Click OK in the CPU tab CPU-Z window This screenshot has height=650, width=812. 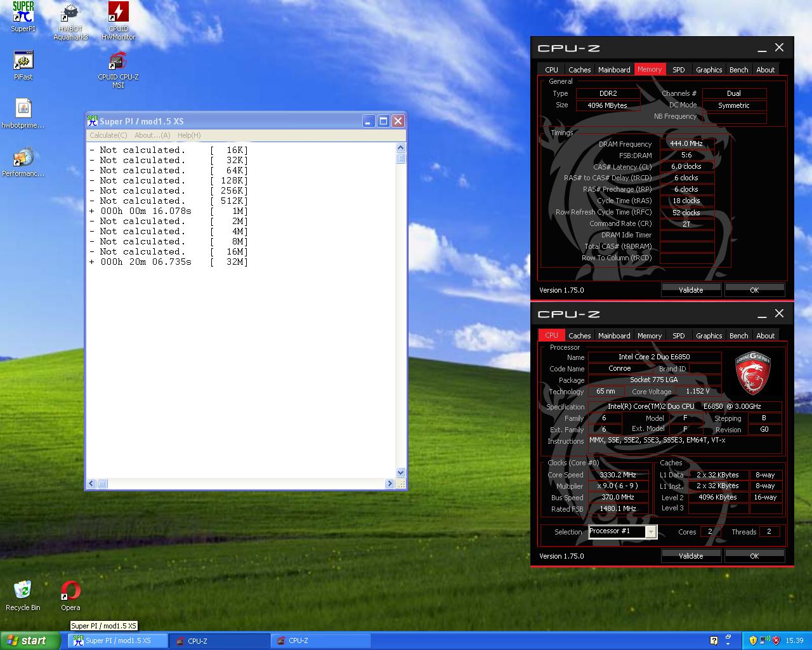coord(754,556)
